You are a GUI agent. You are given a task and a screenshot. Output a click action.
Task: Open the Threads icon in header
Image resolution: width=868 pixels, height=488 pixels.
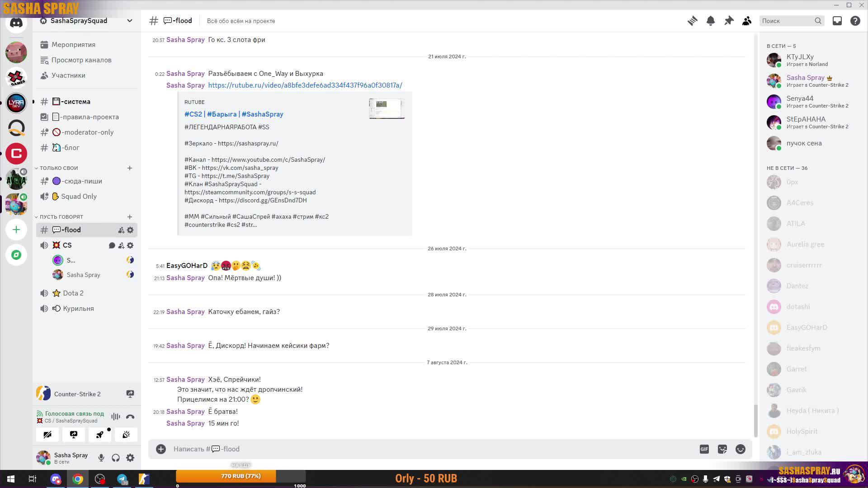point(692,21)
